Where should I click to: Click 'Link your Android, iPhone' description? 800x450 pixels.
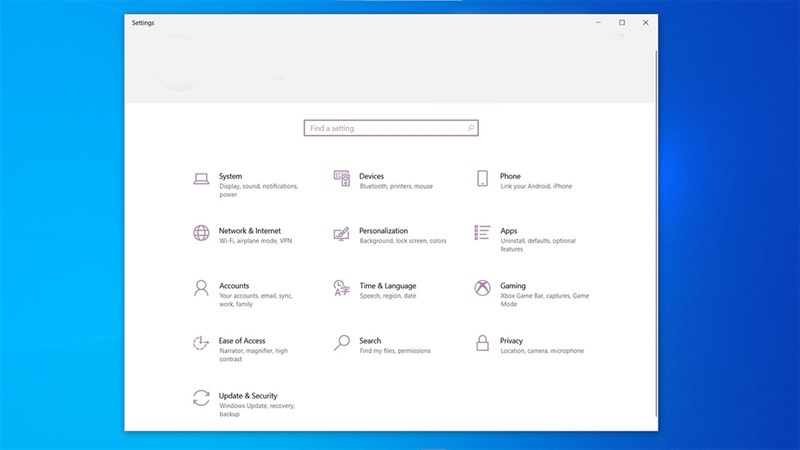(x=536, y=186)
